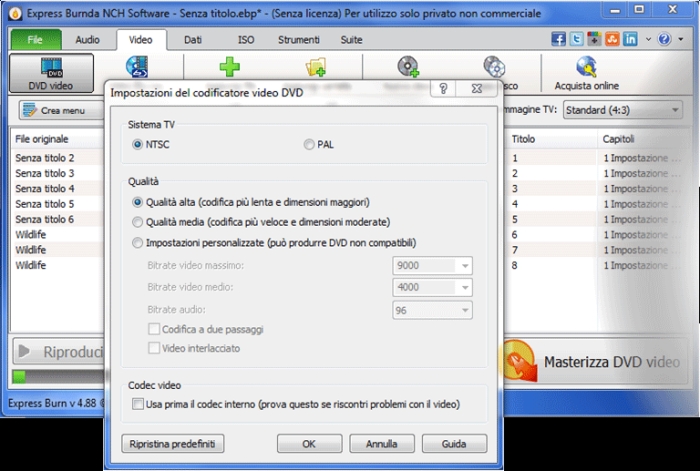Click the copy disc icon
Screen dimensions: 700x471
494,67
